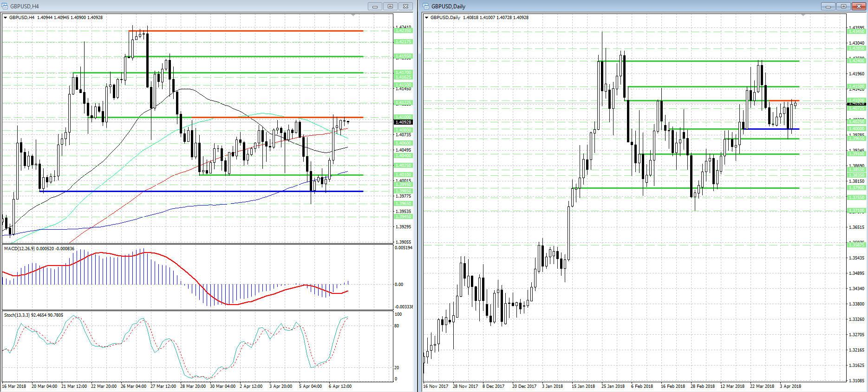
Task: Click the 1.39450 price level label on H4
Action: tap(403, 217)
